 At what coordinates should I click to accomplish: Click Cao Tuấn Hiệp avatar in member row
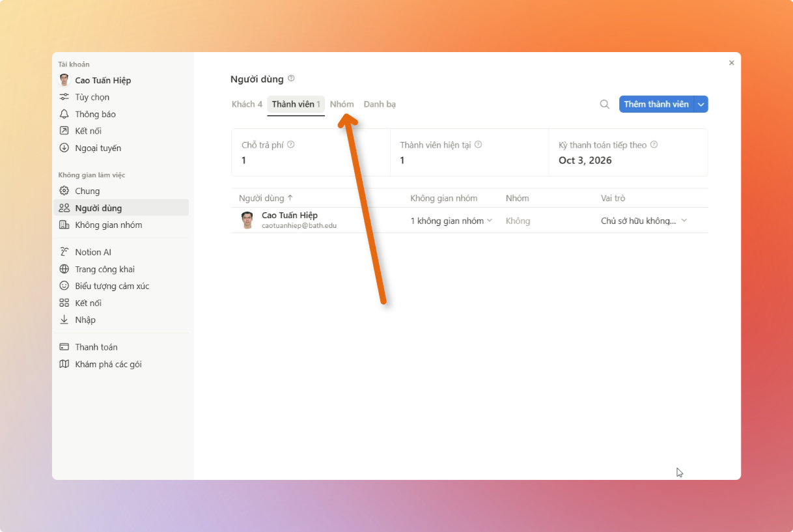click(247, 220)
